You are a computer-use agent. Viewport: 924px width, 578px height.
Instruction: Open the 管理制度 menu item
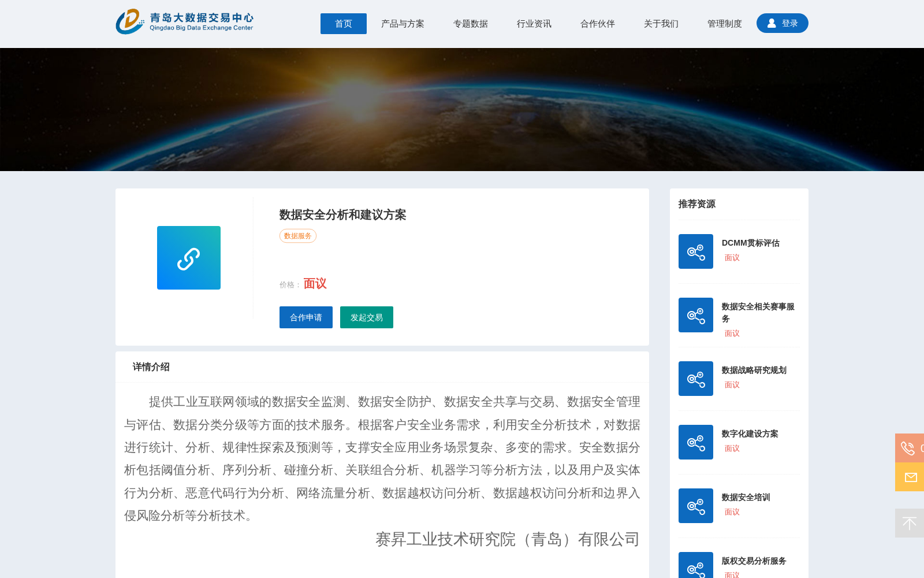[725, 24]
